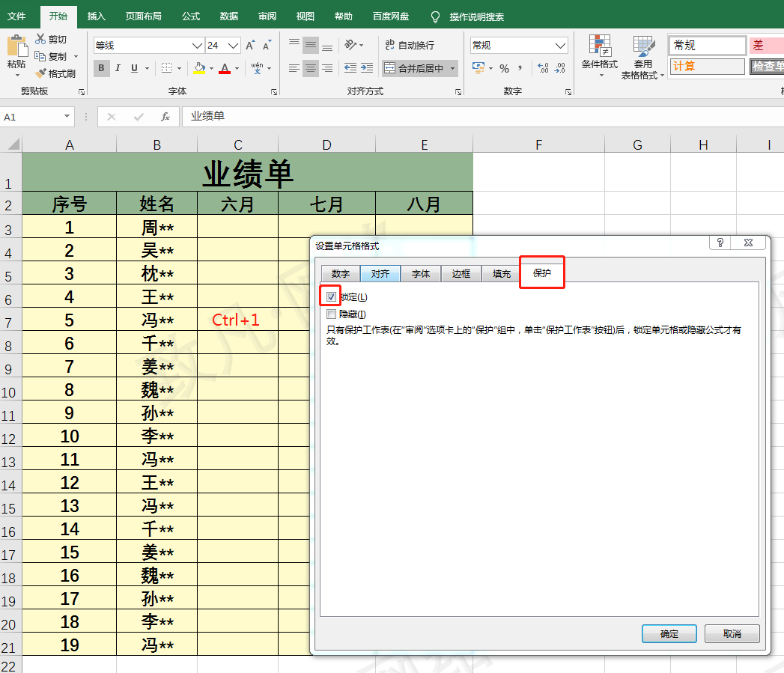The height and width of the screenshot is (673, 784).
Task: Select the 计算 cell style
Action: (x=707, y=66)
